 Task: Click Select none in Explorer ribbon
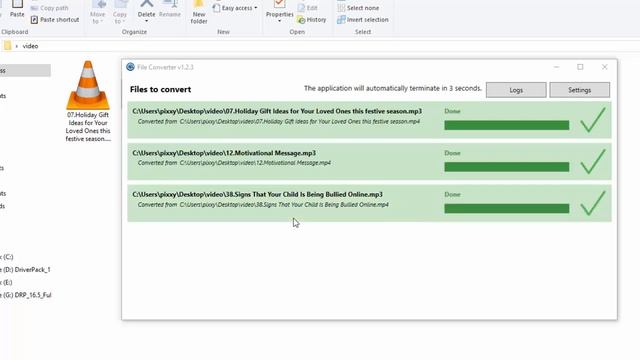(x=358, y=8)
